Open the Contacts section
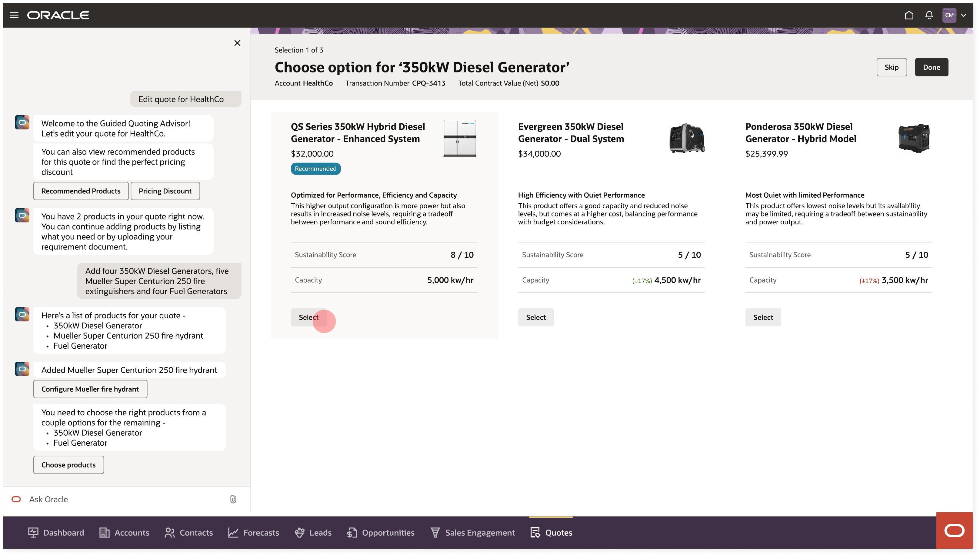This screenshot has height=556, width=980. 188,532
